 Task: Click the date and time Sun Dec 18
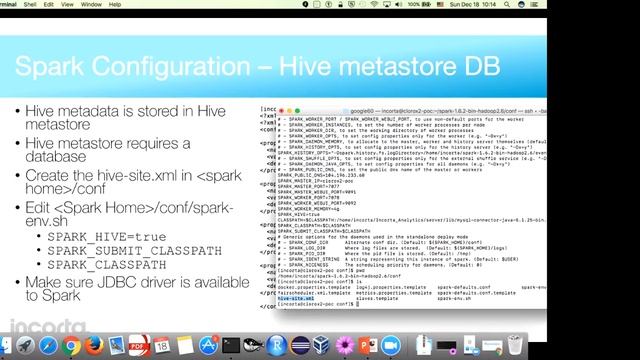[x=473, y=4]
